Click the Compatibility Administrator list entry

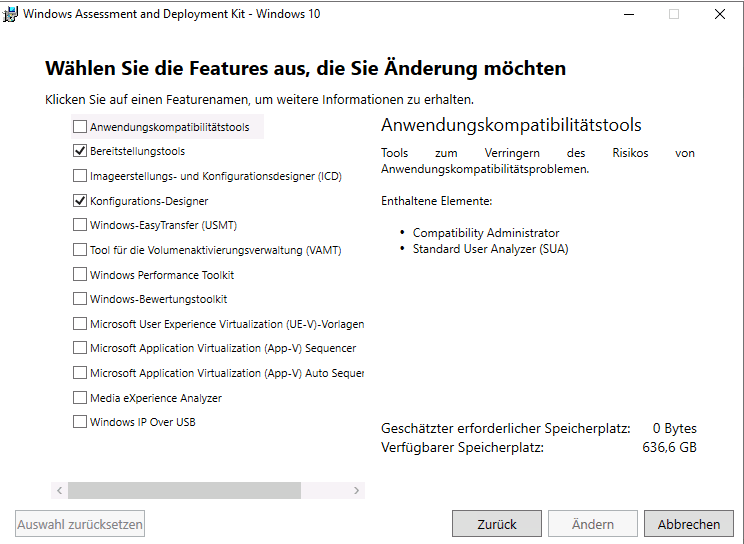(486, 233)
